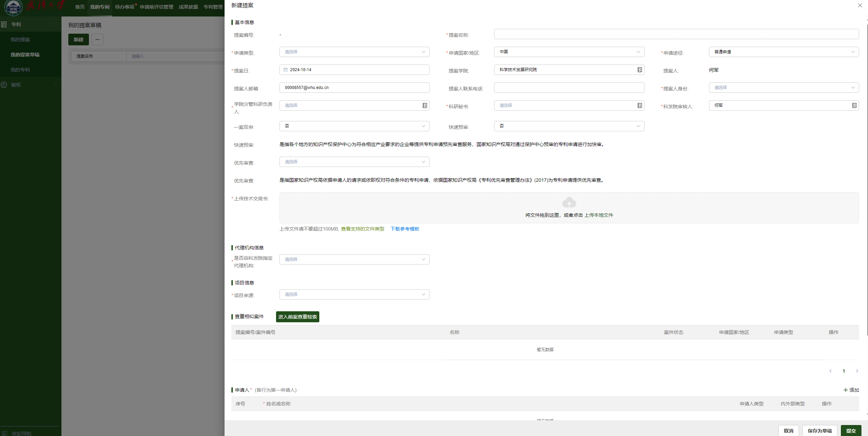Click the 专利 sidebar section icon
This screenshot has height=436, width=868.
pyautogui.click(x=4, y=24)
